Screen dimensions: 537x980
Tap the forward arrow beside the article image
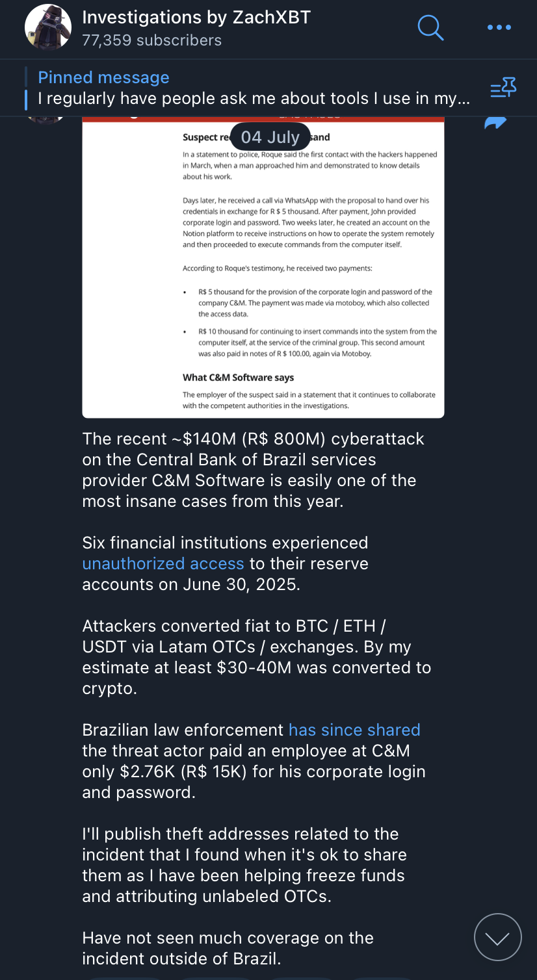click(x=495, y=123)
